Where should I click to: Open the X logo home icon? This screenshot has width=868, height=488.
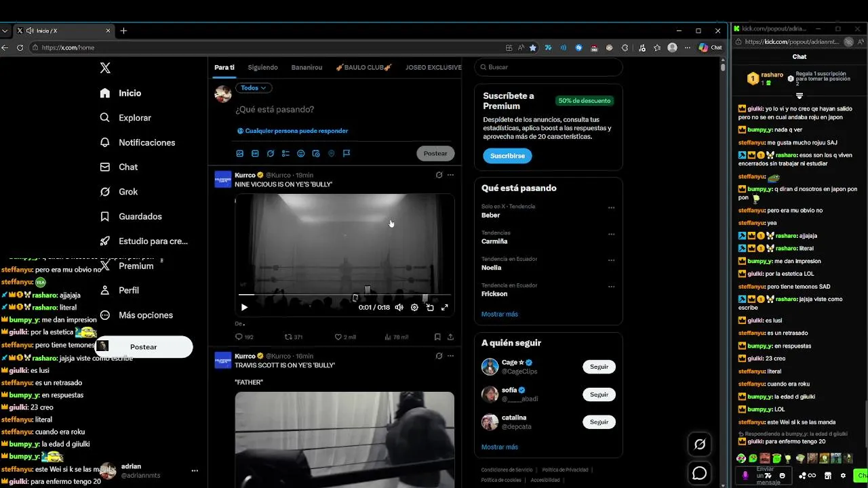coord(105,68)
